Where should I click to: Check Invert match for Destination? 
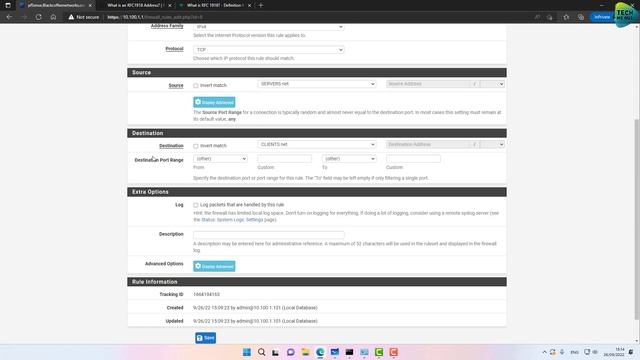pos(196,146)
